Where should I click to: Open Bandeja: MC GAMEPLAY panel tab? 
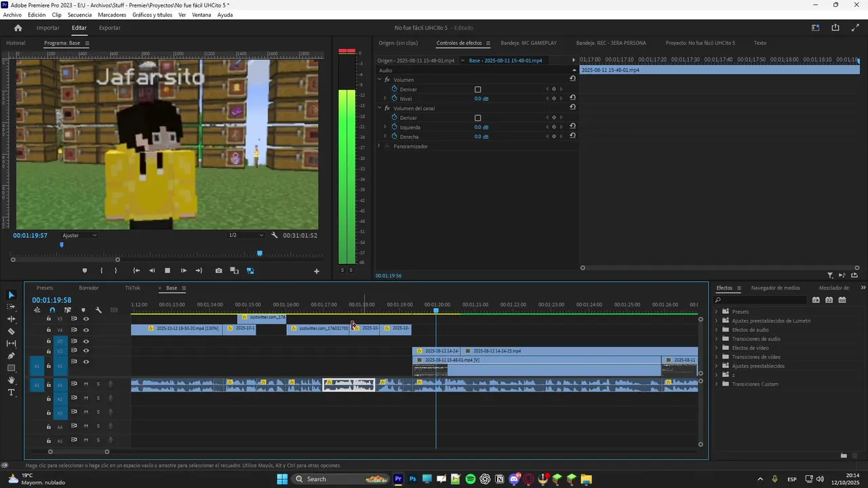coord(528,43)
